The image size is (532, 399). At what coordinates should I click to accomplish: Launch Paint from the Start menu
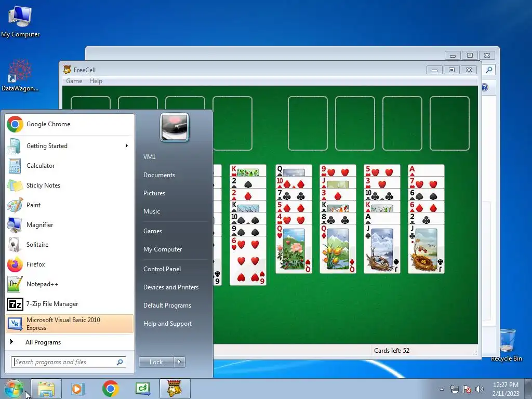pyautogui.click(x=70, y=205)
